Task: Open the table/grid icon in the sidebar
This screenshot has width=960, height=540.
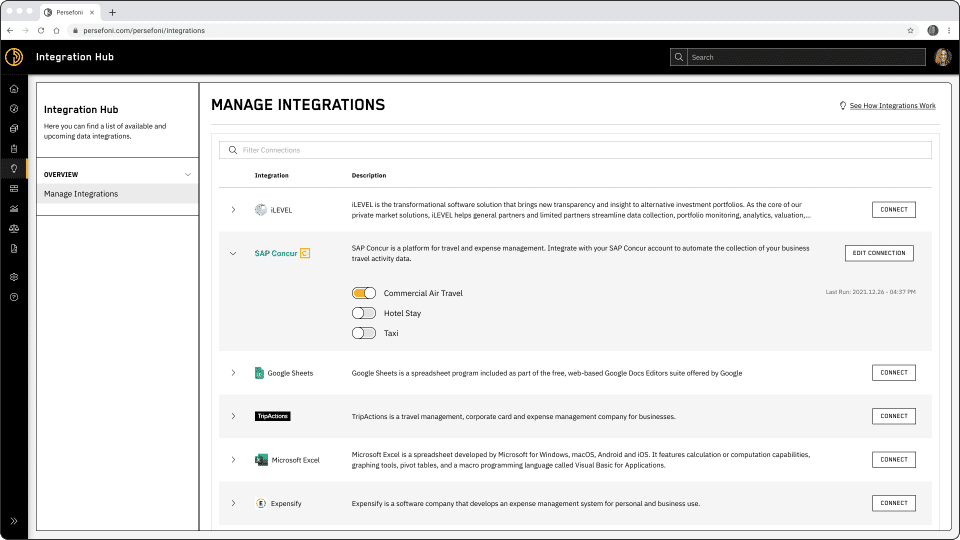Action: tap(14, 189)
